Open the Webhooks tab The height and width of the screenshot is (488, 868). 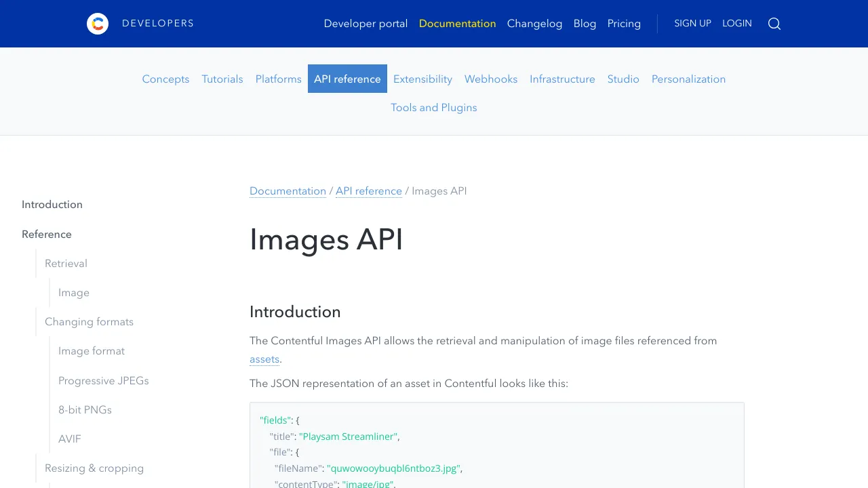click(491, 79)
